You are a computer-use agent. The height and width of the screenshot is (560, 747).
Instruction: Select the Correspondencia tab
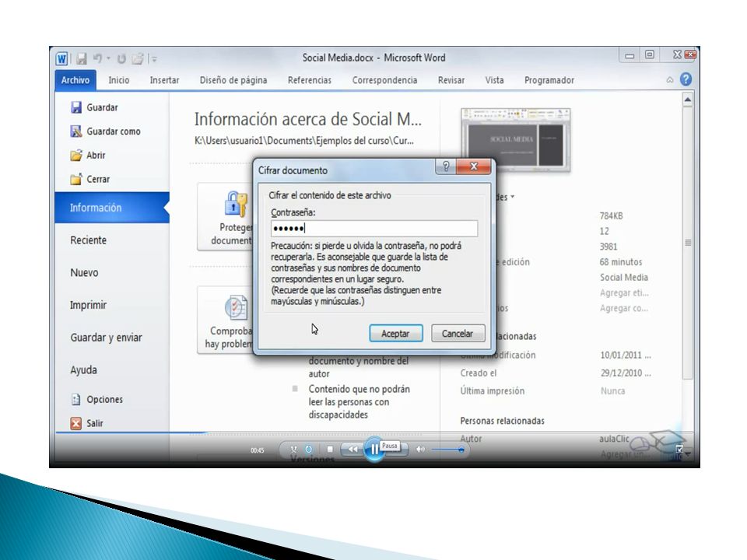[x=385, y=80]
